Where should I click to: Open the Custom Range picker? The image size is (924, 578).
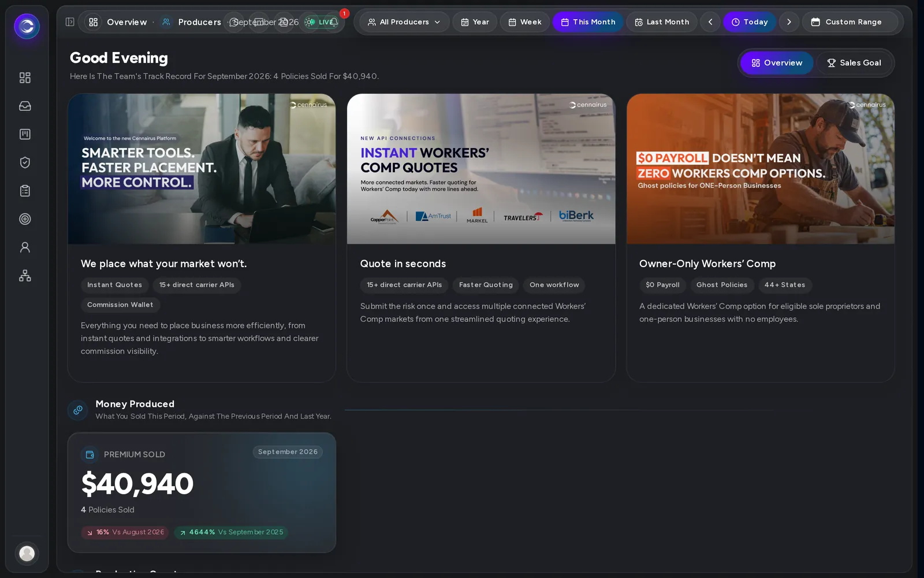pyautogui.click(x=850, y=22)
